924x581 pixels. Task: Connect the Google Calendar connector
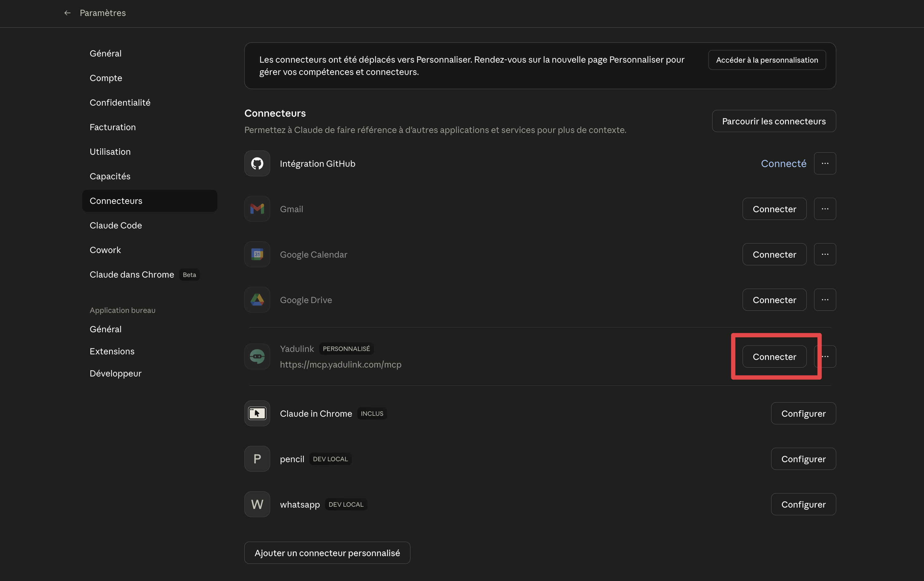pos(774,255)
